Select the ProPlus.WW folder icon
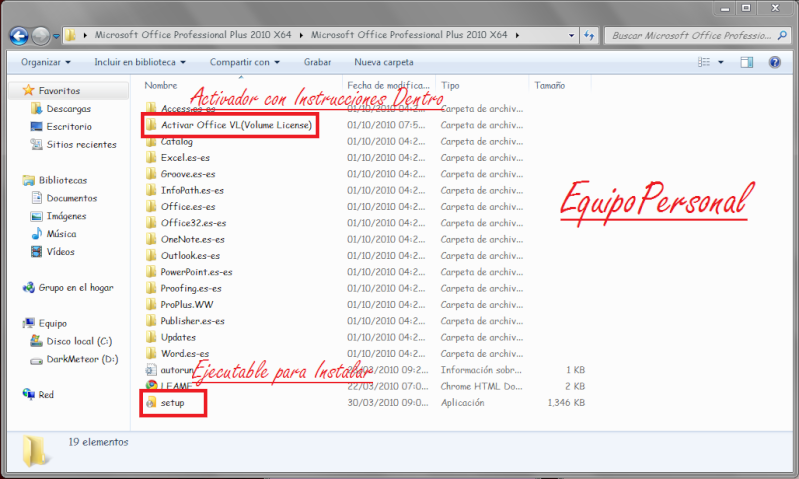 151,304
